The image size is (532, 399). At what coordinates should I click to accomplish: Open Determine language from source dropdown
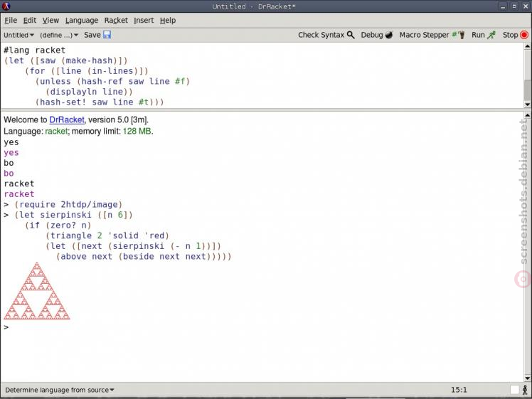(59, 390)
